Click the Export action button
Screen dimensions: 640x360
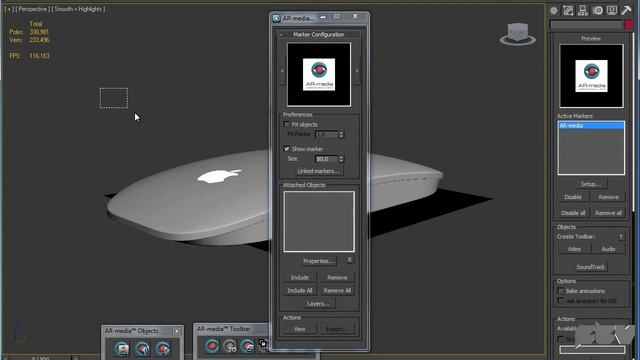click(337, 329)
